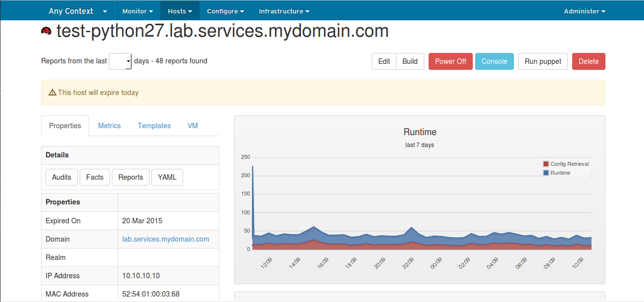The image size is (644, 302).
Task: Click the Realm row label
Action: [55, 257]
